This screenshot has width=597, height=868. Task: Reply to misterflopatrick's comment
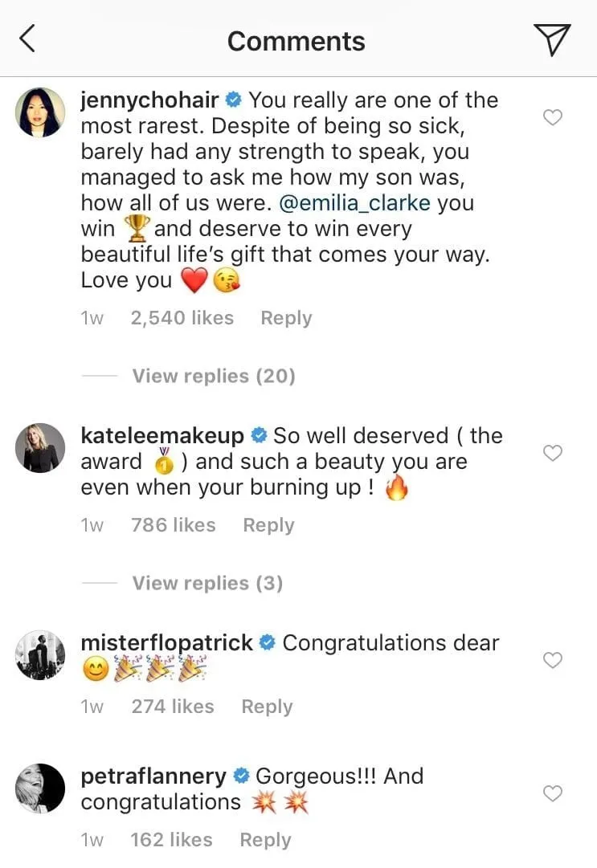click(x=267, y=707)
